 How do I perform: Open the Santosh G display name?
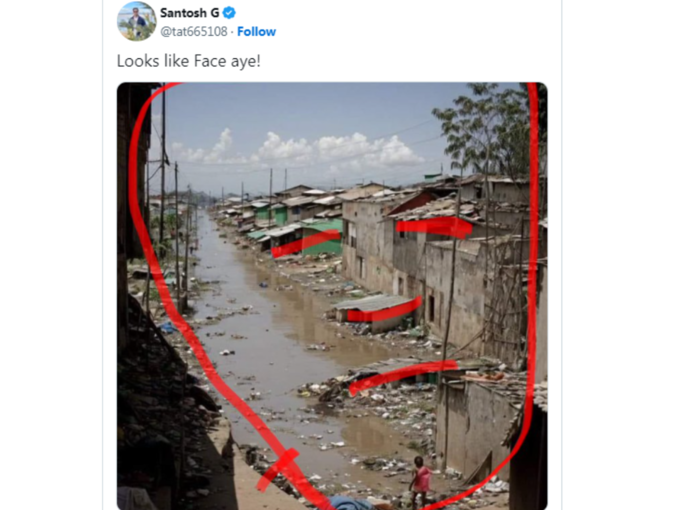pyautogui.click(x=190, y=13)
